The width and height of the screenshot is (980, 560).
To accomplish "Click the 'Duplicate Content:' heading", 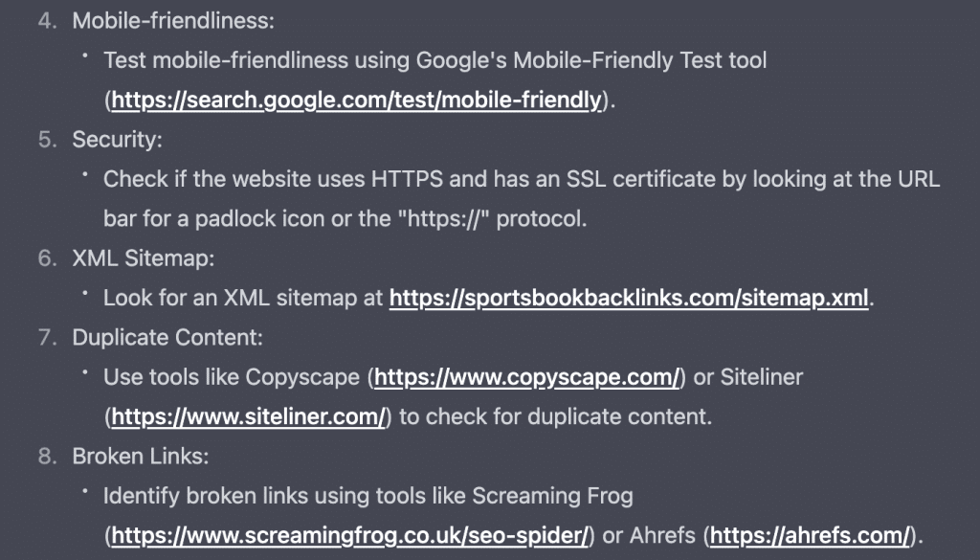I will [167, 337].
